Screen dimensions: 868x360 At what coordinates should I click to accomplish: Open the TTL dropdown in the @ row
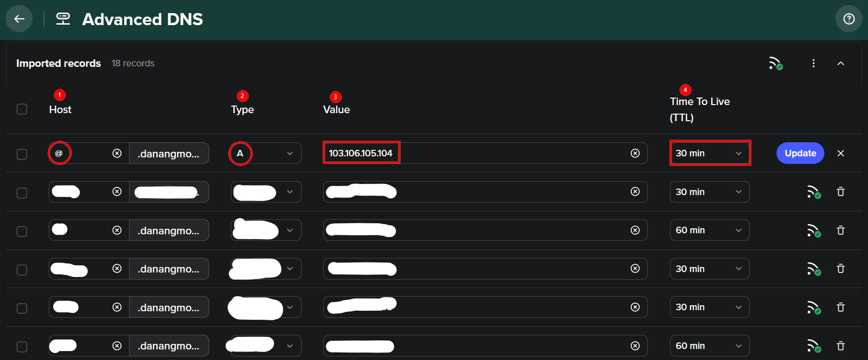[x=709, y=153]
